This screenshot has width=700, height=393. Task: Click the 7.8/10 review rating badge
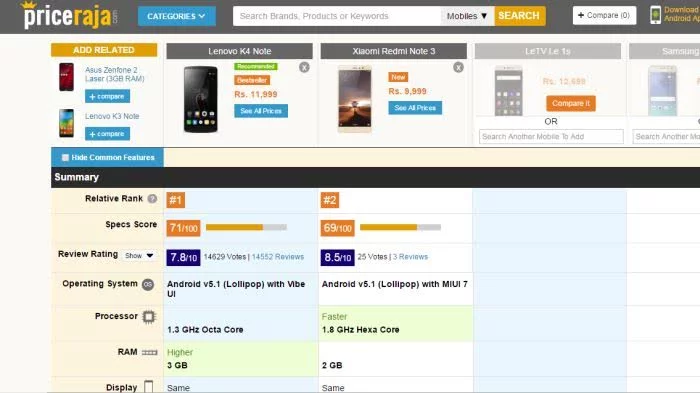(x=183, y=258)
